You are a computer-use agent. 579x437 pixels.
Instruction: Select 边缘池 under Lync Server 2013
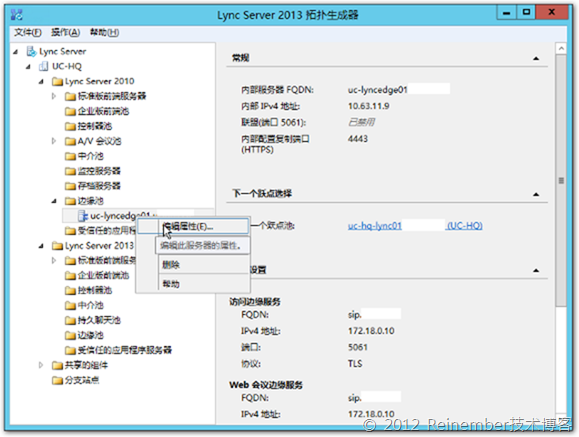pos(90,335)
